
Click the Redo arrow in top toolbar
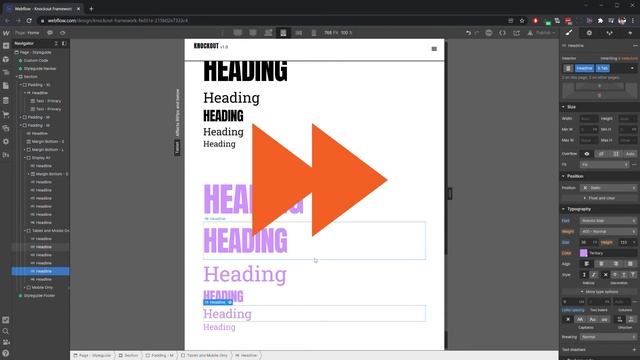(x=477, y=33)
